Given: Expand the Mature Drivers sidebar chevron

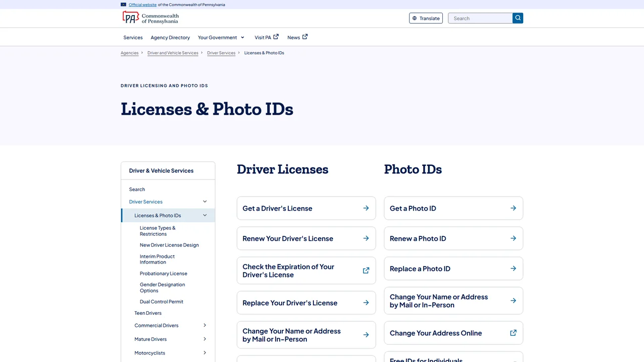Looking at the screenshot, I should [x=205, y=339].
